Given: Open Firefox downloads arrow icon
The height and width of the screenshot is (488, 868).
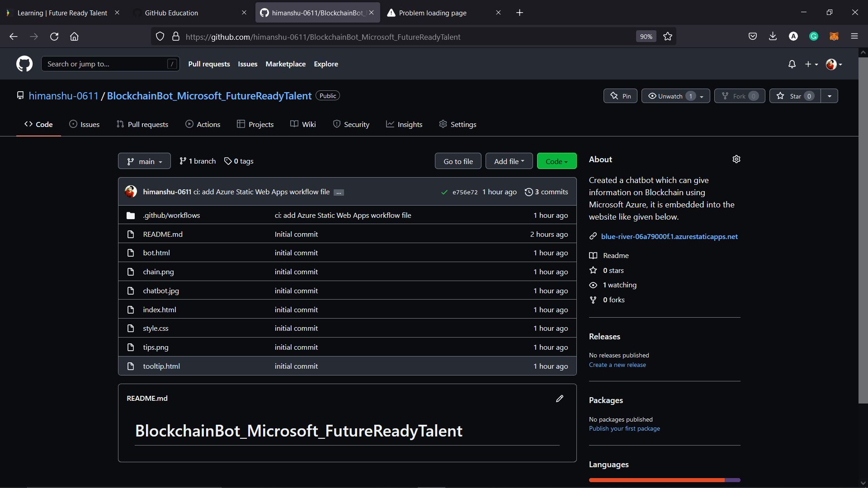Looking at the screenshot, I should point(773,37).
